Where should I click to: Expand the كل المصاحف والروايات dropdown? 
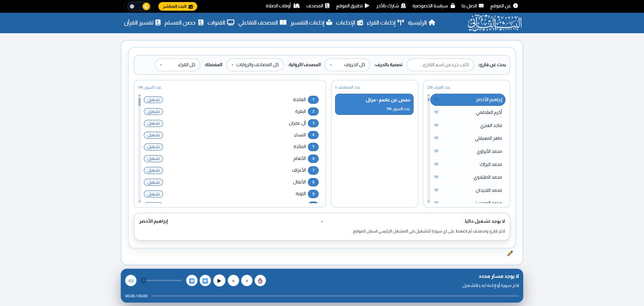tap(255, 65)
